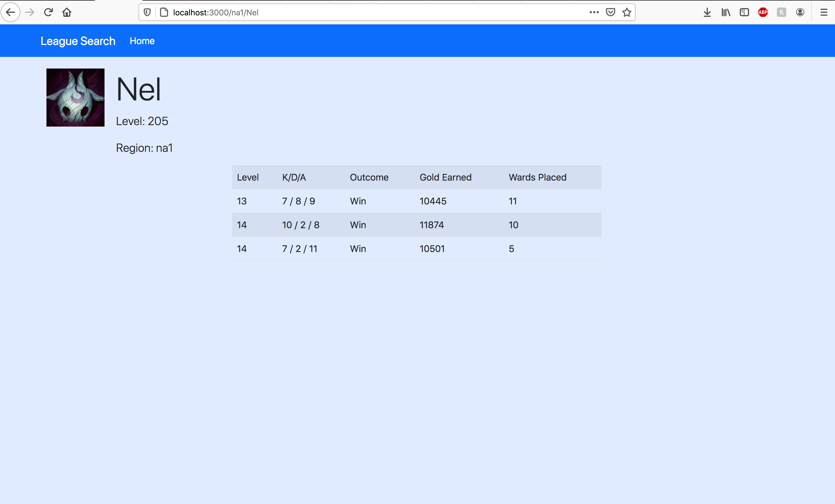The width and height of the screenshot is (835, 504).
Task: Open the Adblock Plus extension
Action: click(x=763, y=12)
